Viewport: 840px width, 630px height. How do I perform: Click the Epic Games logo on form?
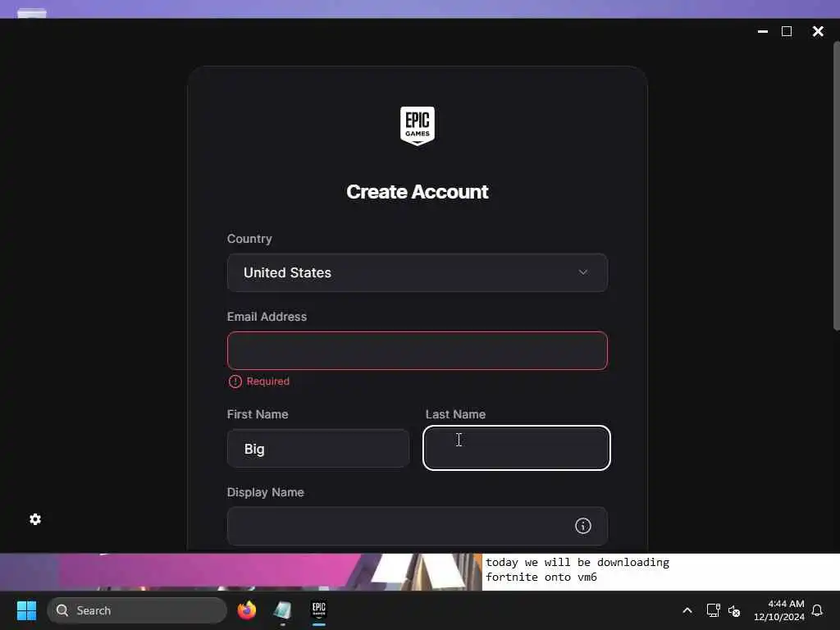pos(418,126)
